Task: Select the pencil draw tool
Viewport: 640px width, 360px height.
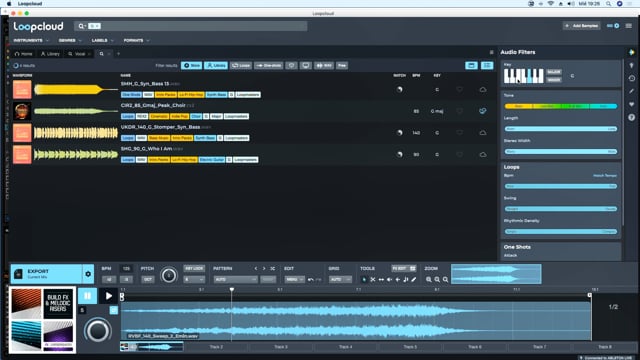Action: click(414, 280)
